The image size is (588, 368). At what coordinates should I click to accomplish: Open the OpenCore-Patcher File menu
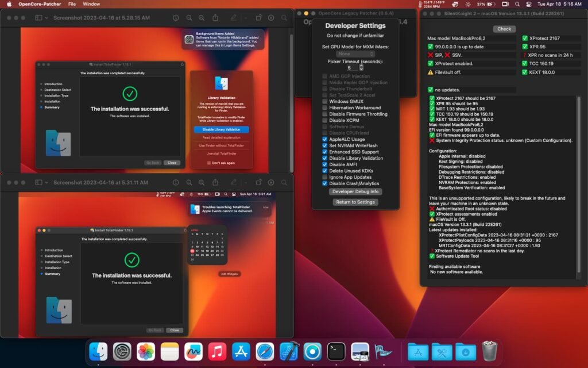coord(72,4)
